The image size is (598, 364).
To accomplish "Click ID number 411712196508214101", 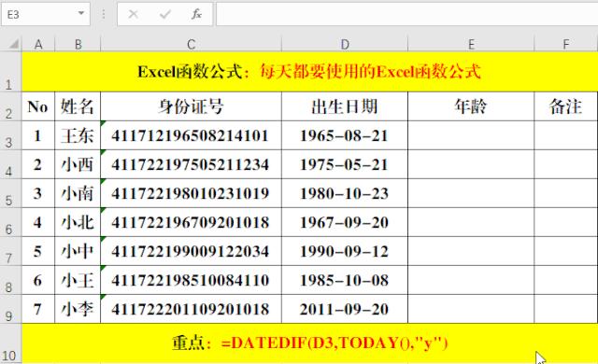I will pos(191,135).
